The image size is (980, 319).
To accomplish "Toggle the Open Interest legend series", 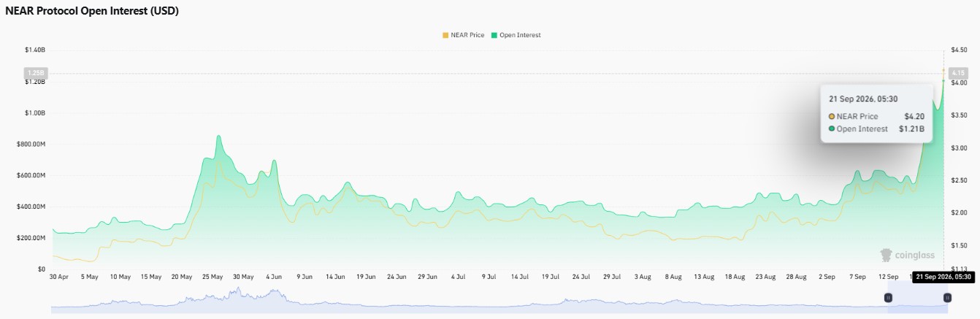I will [516, 35].
